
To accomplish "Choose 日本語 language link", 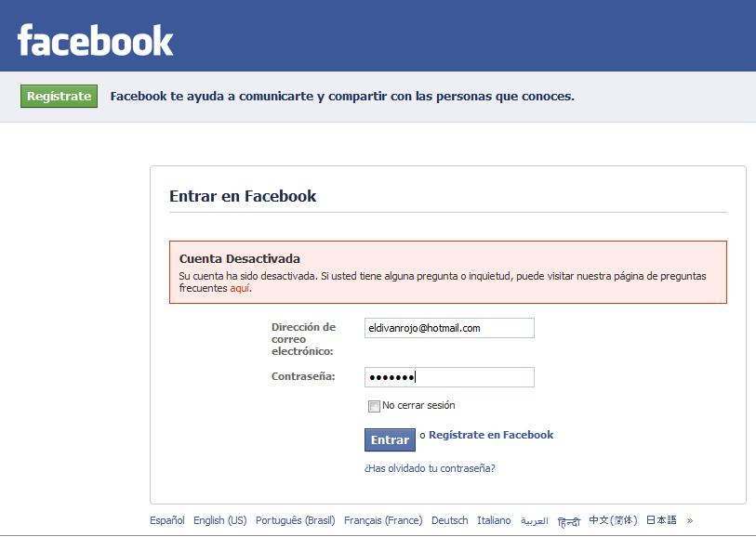I will click(x=661, y=520).
